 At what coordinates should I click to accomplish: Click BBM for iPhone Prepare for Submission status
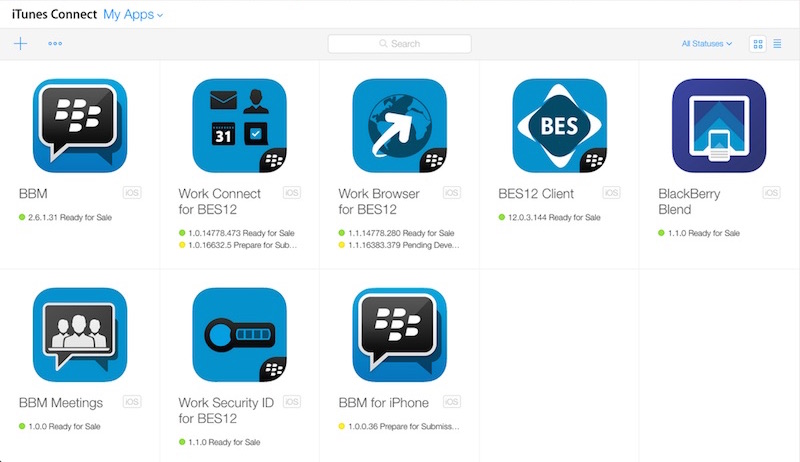point(399,426)
